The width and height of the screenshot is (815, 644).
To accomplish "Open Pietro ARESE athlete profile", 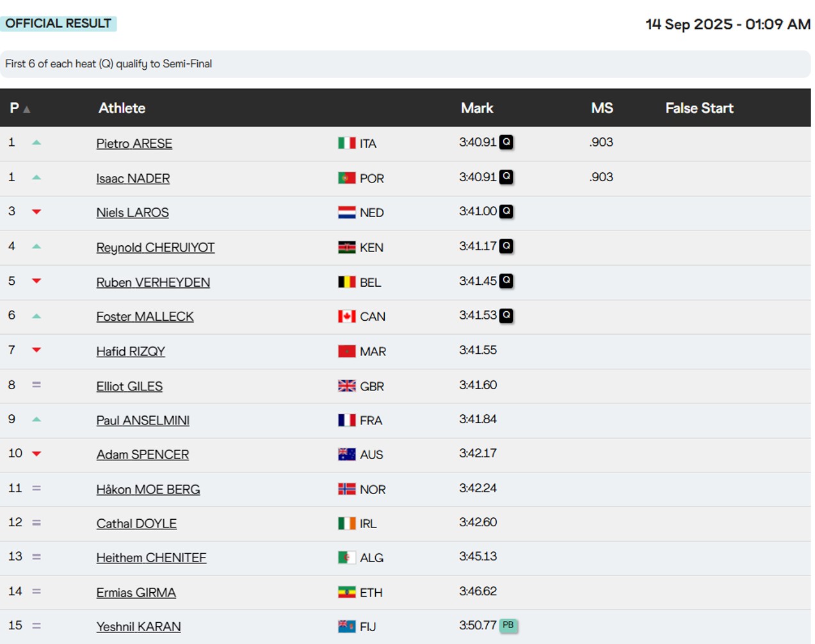I will (134, 143).
